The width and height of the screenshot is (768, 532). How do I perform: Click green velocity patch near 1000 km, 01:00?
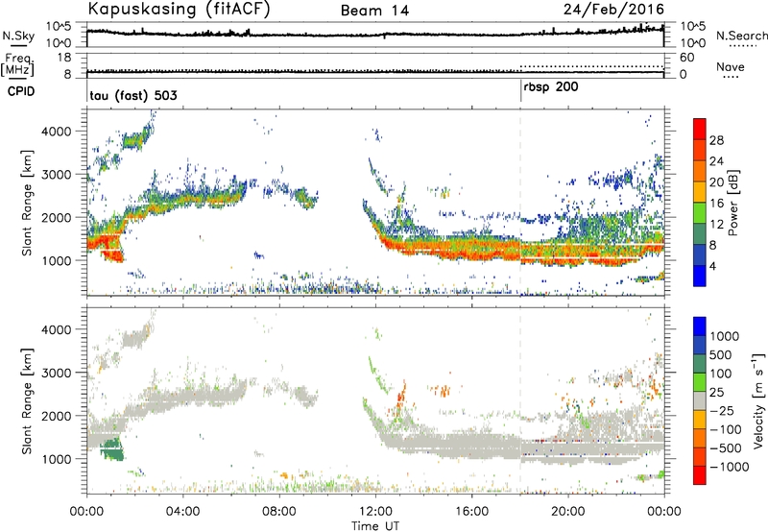(x=113, y=448)
